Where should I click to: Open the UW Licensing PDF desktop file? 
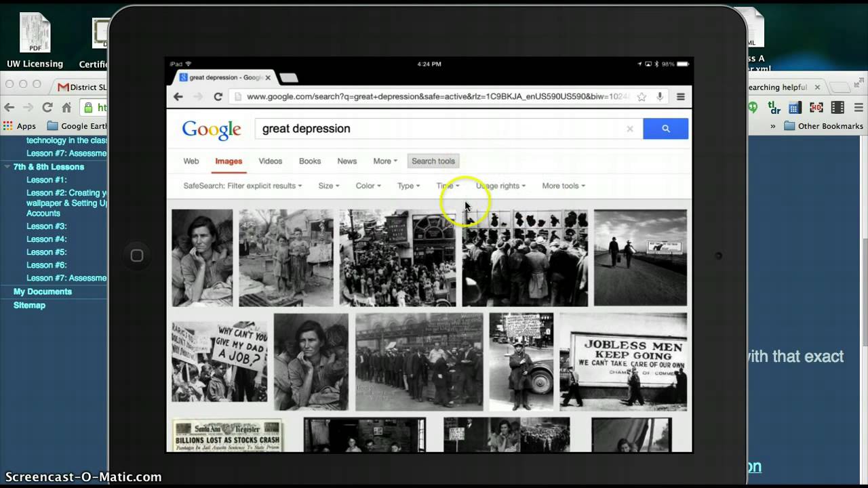pyautogui.click(x=35, y=41)
